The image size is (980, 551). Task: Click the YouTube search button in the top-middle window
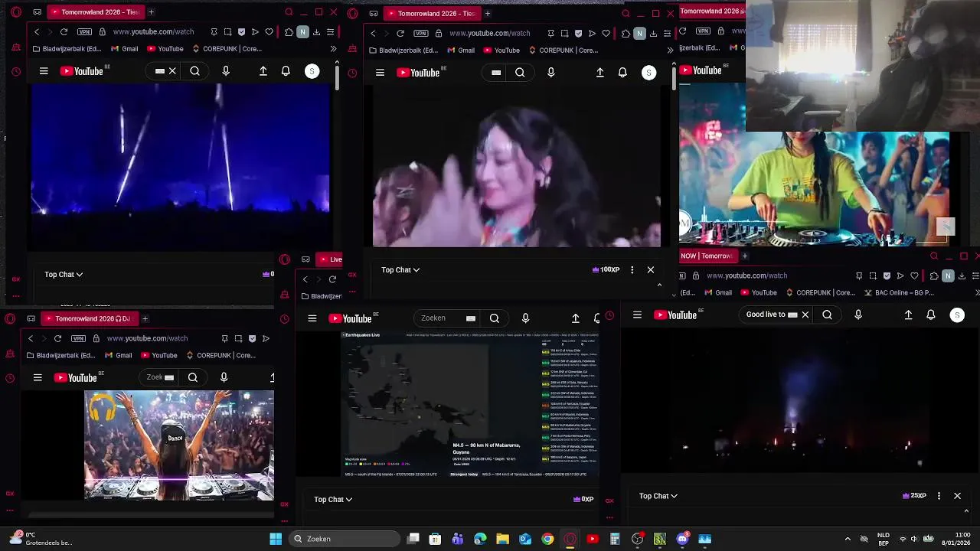[x=520, y=73]
